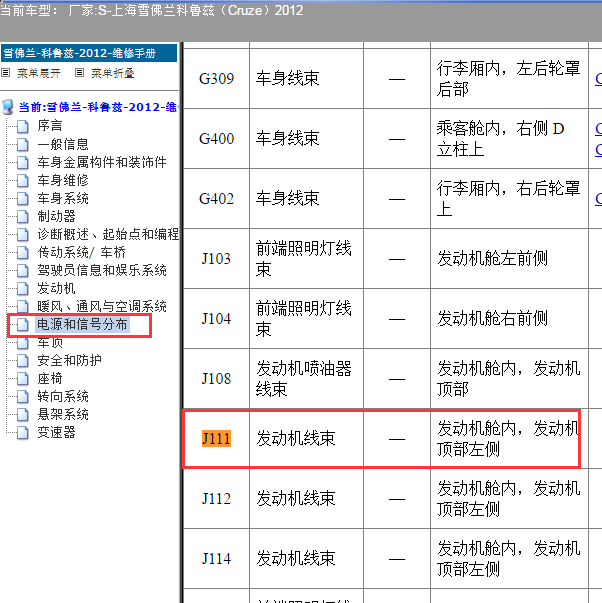Click the J103 code cell
The height and width of the screenshot is (603, 602).
pos(216,258)
